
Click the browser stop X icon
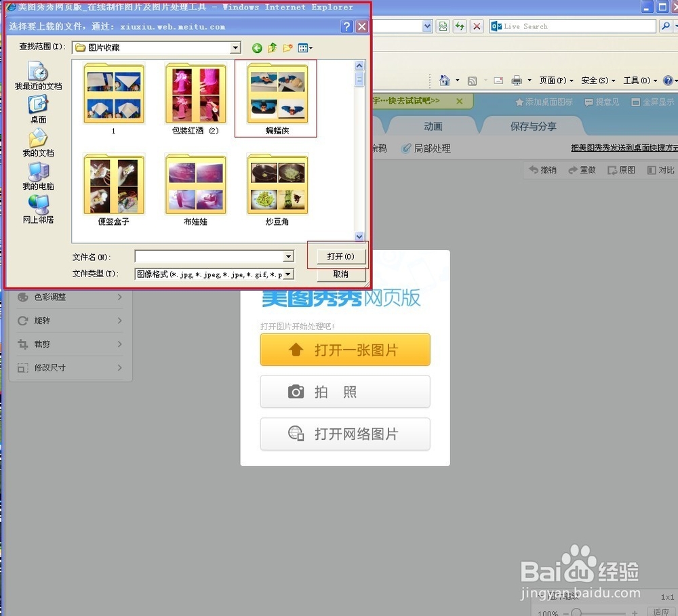[x=477, y=26]
